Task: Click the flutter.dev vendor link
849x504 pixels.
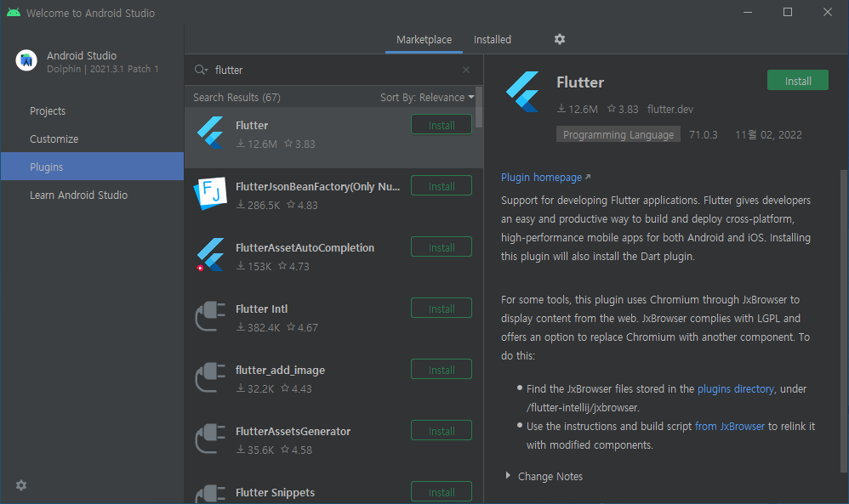Action: point(670,110)
